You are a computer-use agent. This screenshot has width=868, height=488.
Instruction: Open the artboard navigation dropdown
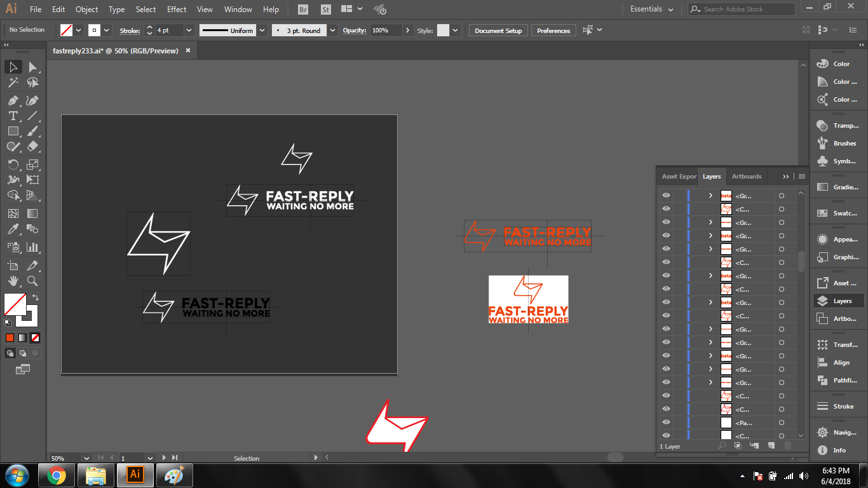pyautogui.click(x=150, y=457)
